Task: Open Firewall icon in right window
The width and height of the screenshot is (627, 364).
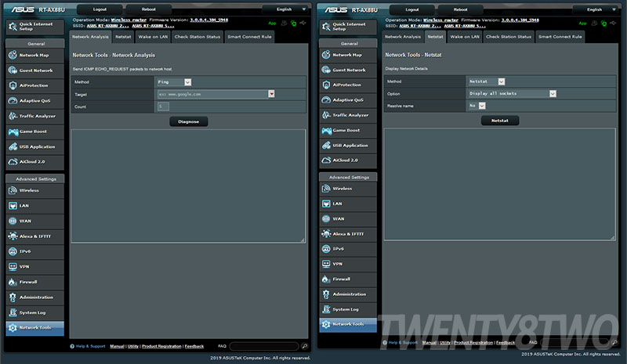Action: click(326, 279)
